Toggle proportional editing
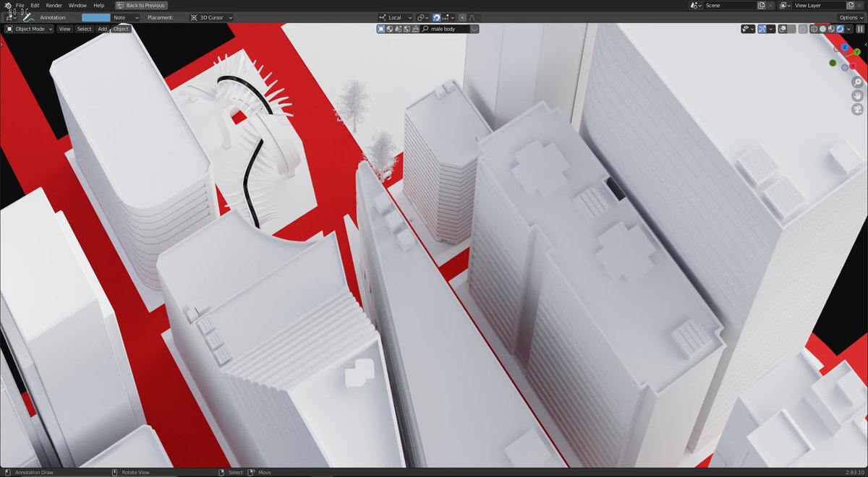 point(463,17)
